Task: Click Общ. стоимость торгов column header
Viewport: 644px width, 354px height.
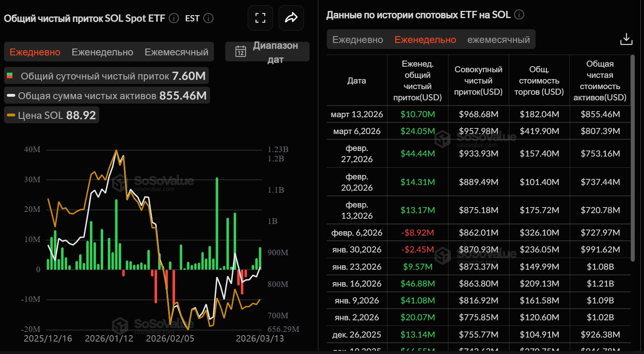Action: tap(539, 81)
